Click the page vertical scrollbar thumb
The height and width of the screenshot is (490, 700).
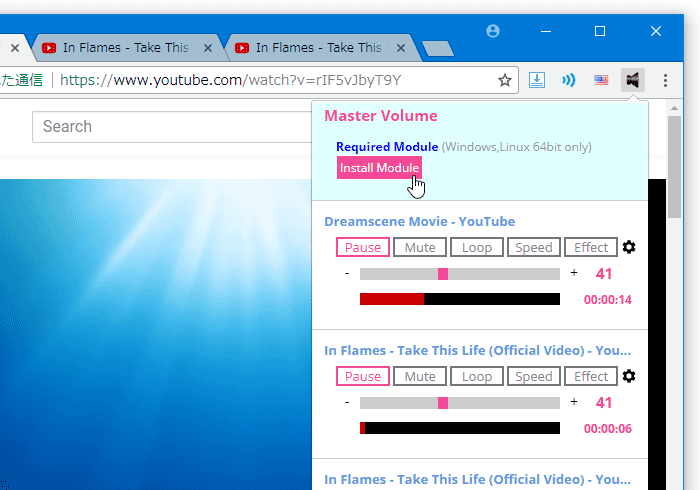pos(674,167)
